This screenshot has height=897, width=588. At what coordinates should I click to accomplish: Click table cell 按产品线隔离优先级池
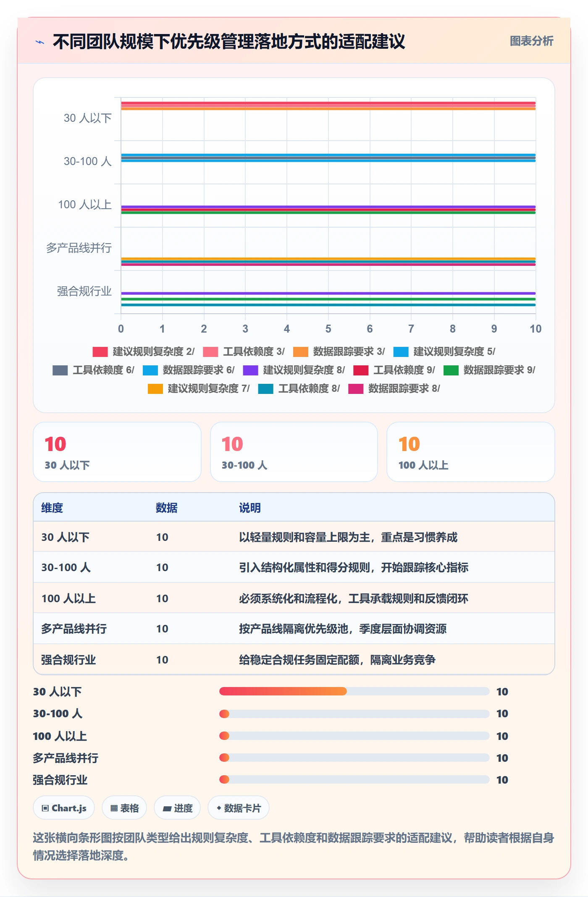[343, 629]
